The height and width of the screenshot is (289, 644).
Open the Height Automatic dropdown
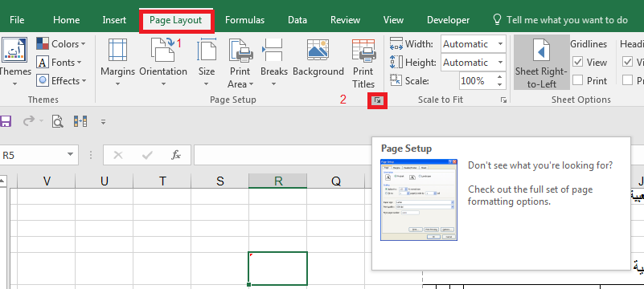click(500, 63)
